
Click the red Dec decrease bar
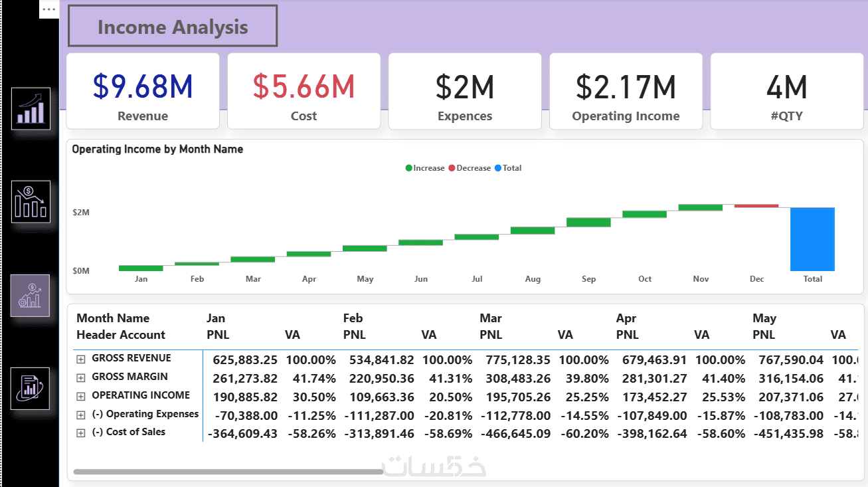tap(756, 206)
